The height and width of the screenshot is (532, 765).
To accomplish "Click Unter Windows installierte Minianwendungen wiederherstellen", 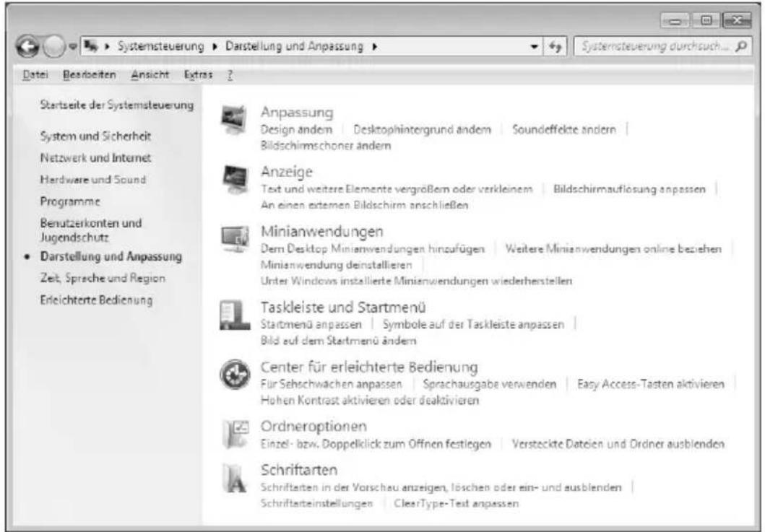I will (x=416, y=282).
